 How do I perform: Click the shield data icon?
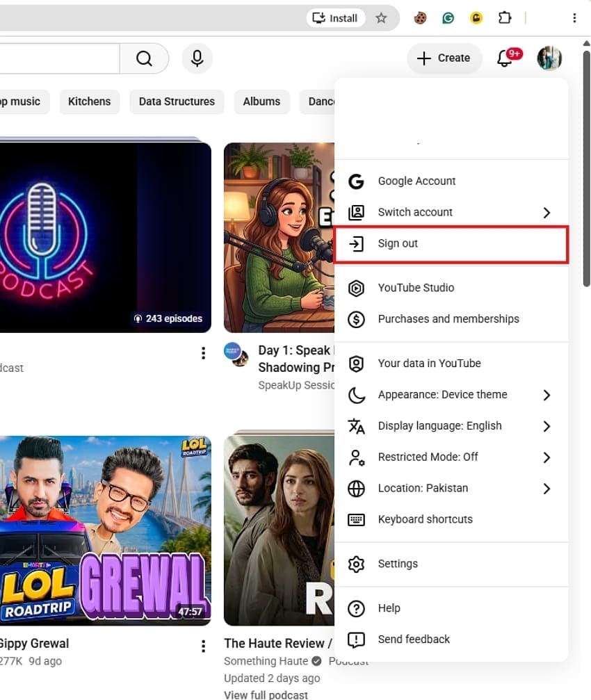[356, 364]
